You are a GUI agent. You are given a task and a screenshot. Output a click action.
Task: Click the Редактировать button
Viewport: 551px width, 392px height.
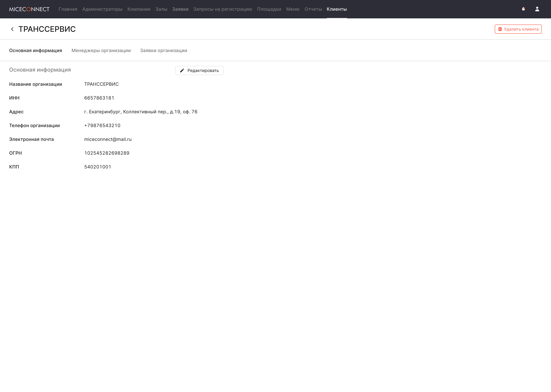(199, 70)
